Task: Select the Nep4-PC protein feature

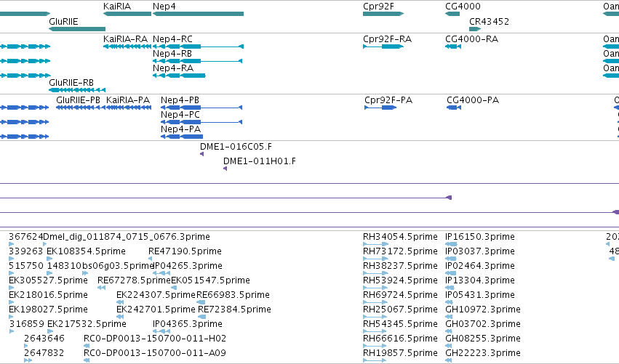Action: 201,122
